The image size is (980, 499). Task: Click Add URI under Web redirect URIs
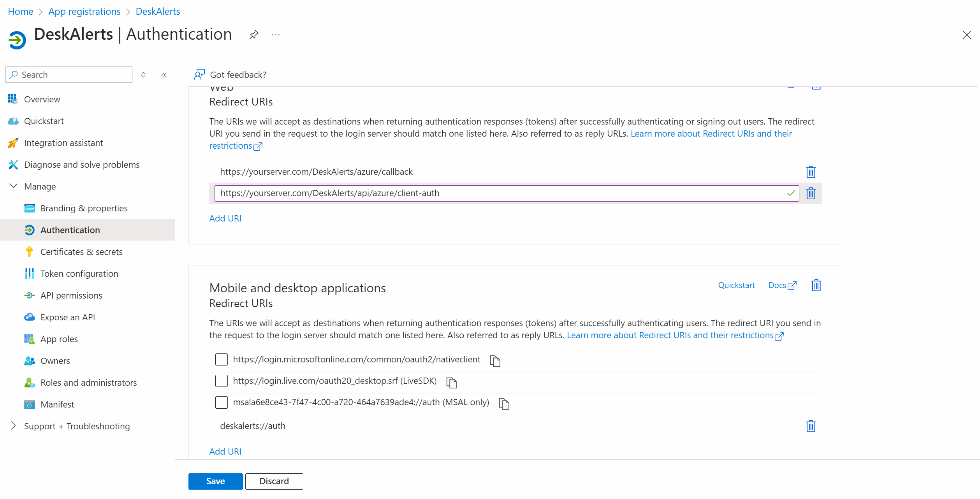coord(225,218)
